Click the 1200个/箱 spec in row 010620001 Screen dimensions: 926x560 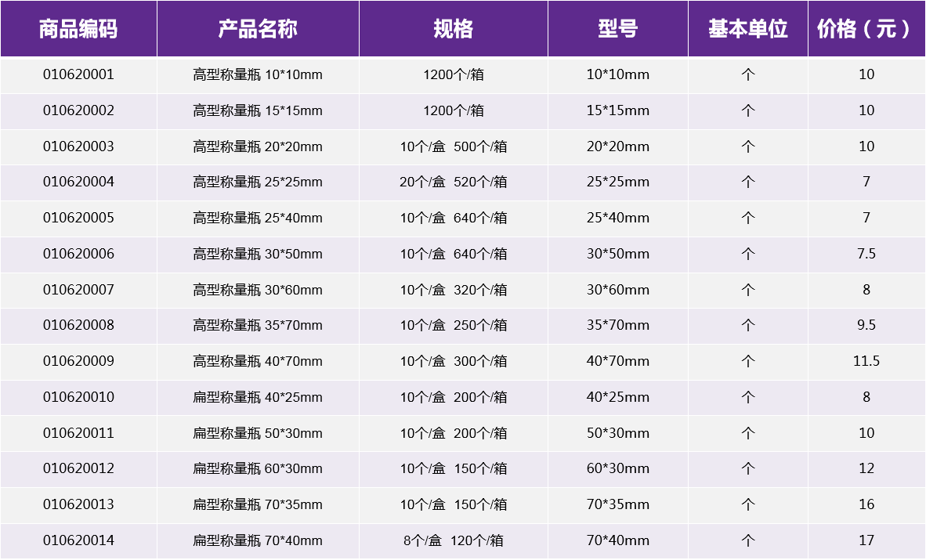454,74
